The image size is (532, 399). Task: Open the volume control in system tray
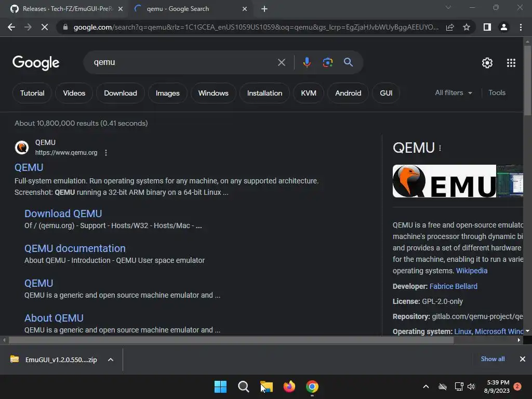point(471,387)
